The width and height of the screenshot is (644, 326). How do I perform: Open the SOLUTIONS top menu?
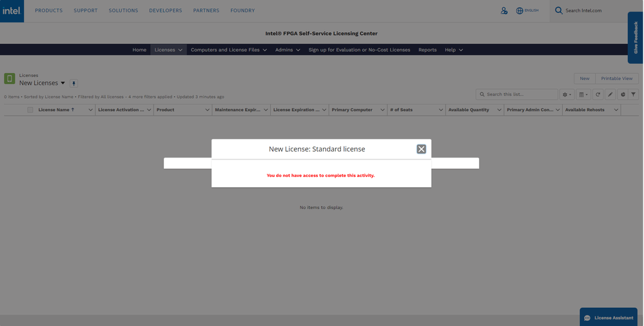coord(123,11)
